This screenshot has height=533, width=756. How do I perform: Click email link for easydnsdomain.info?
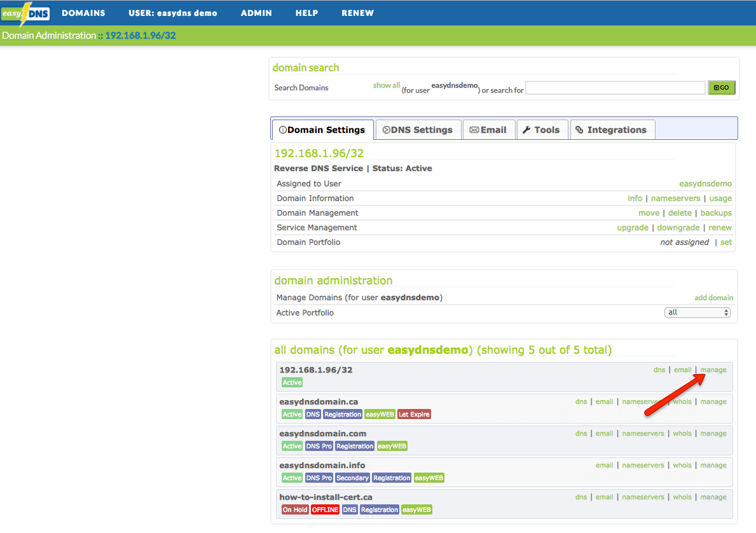[x=604, y=466]
